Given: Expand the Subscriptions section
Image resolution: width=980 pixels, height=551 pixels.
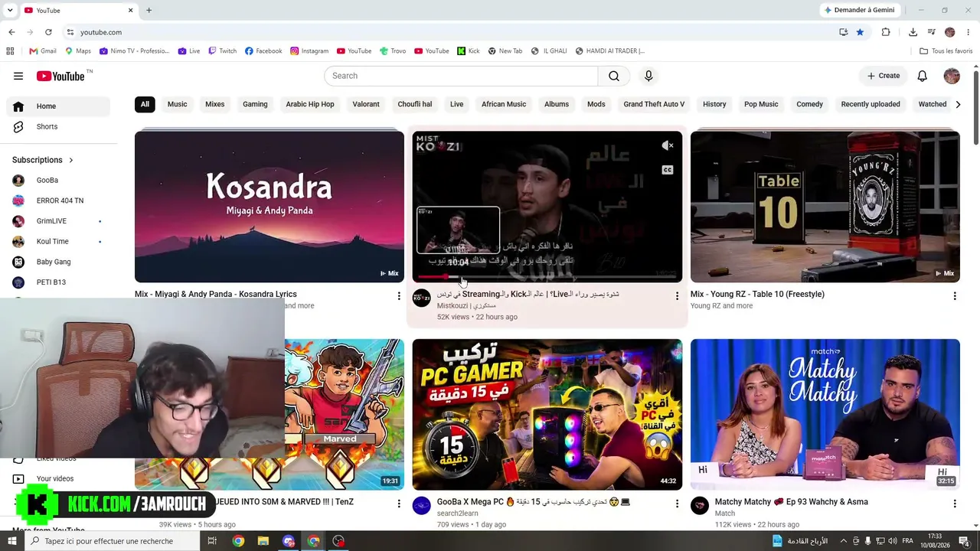Looking at the screenshot, I should coord(43,160).
